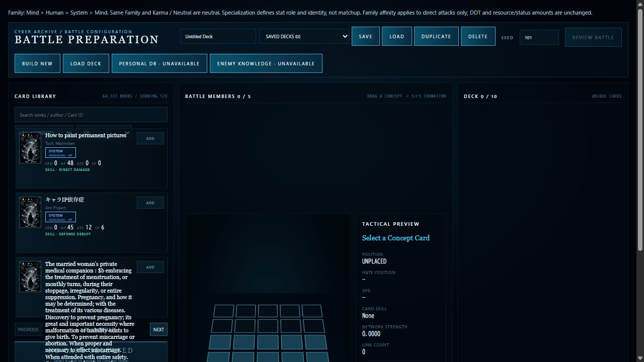
Task: Click the キャラIP依存症 card title
Action: tap(64, 200)
